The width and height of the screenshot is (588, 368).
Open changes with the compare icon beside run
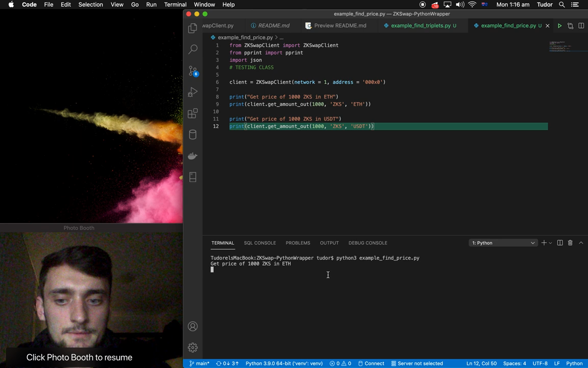[570, 26]
